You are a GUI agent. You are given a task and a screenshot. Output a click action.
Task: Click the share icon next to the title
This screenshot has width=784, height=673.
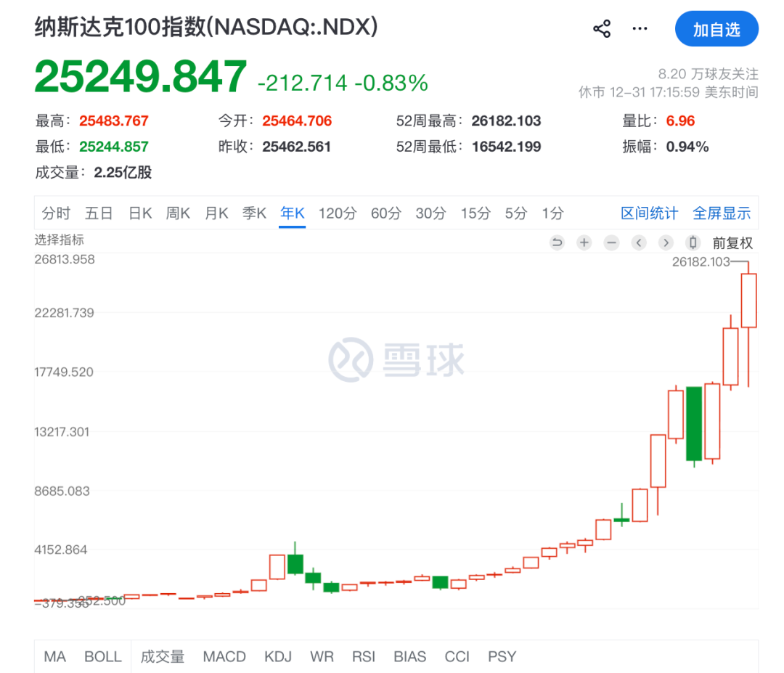(602, 28)
